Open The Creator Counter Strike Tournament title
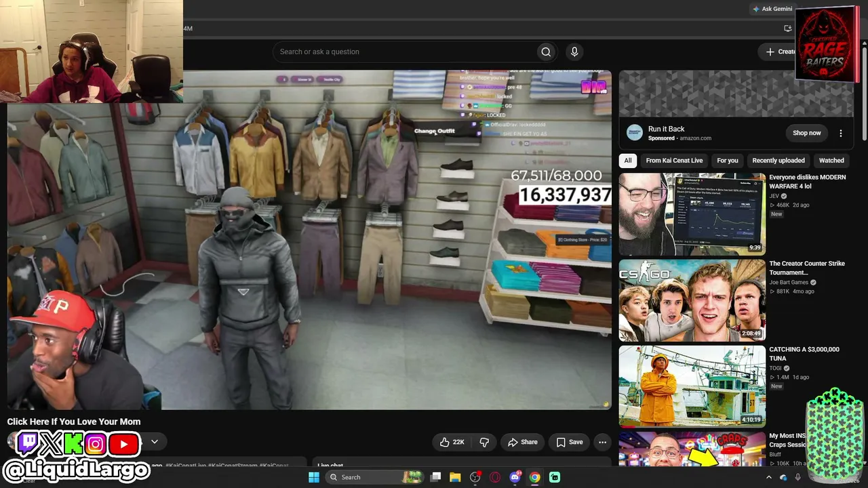Screen dimensions: 868x488 click(x=807, y=268)
